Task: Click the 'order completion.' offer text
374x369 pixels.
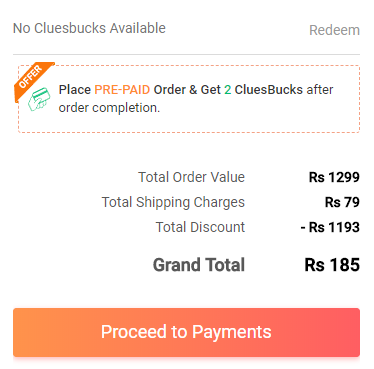Action: (109, 108)
